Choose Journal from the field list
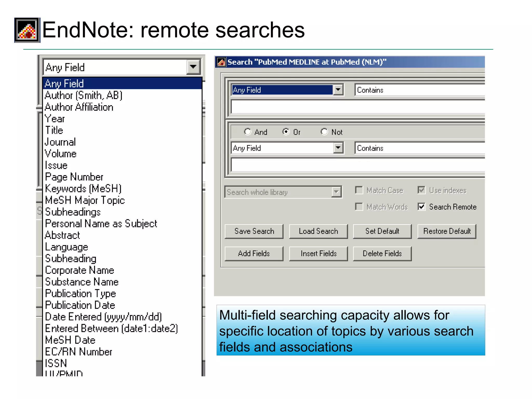Image resolution: width=532 pixels, height=399 pixels. pyautogui.click(x=122, y=142)
